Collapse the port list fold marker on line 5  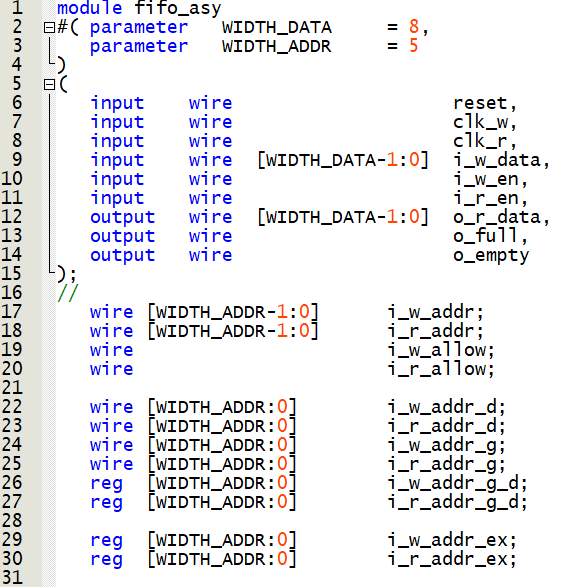49,85
